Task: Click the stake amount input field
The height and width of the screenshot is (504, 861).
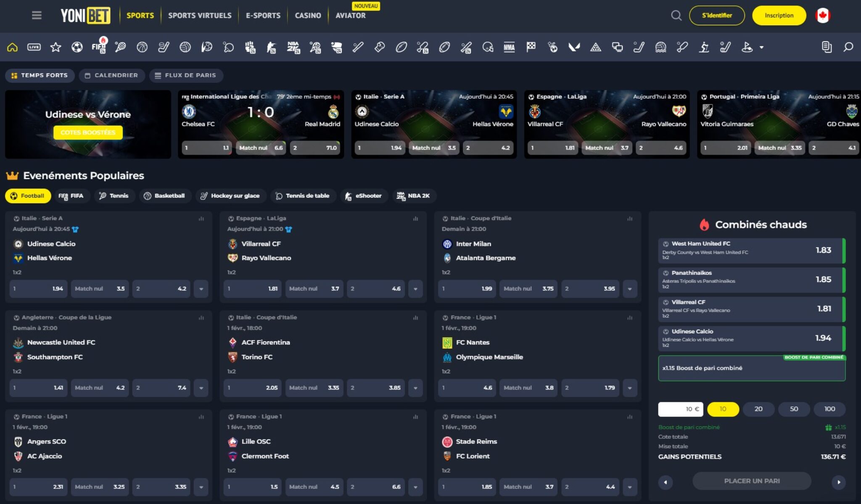Action: pos(681,409)
